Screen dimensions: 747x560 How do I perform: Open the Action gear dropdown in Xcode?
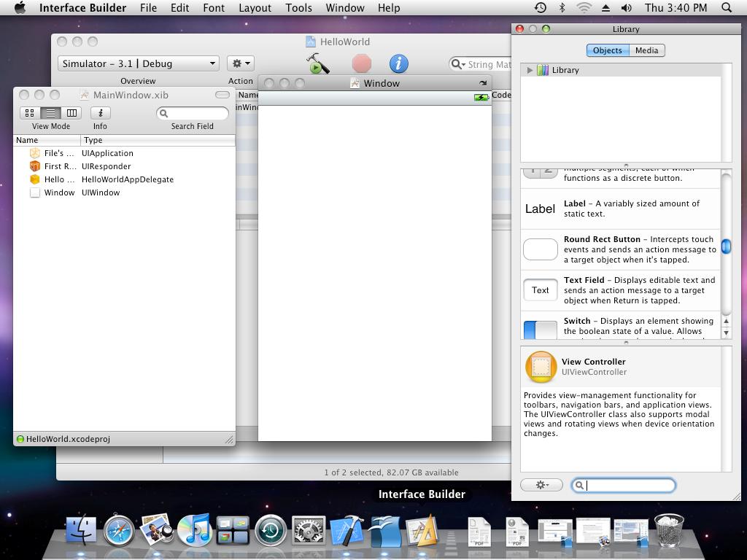241,63
